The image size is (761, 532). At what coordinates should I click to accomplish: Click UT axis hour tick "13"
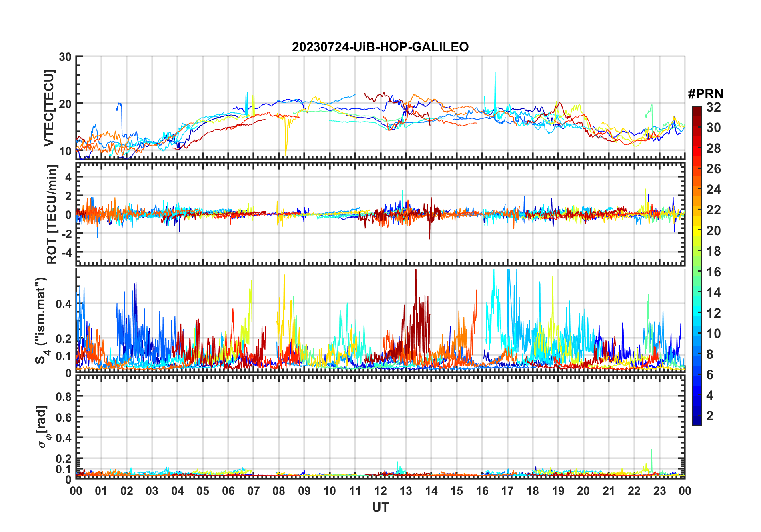[x=406, y=491]
